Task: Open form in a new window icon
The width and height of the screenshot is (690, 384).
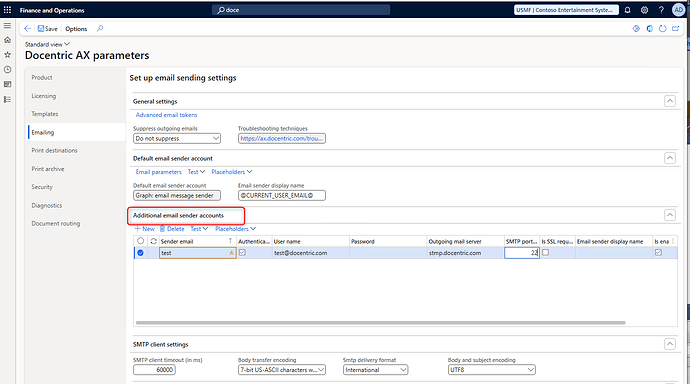Action: point(675,29)
